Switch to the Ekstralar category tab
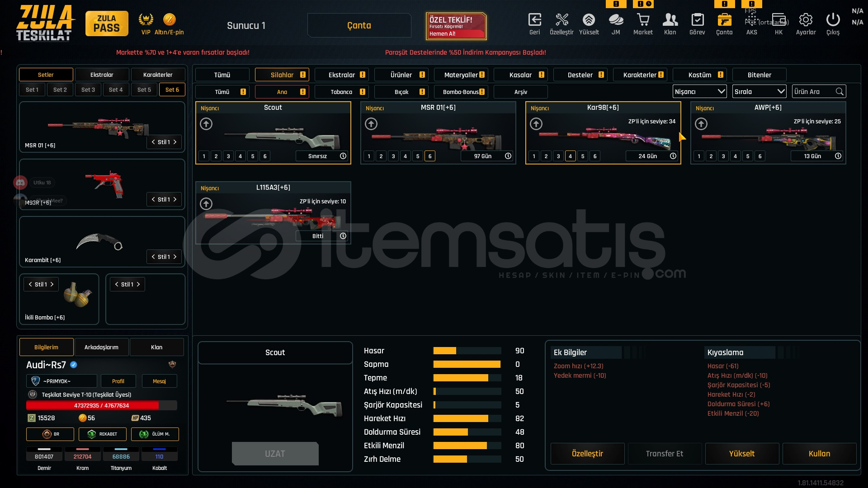Screen dimensions: 868x488 pyautogui.click(x=341, y=75)
